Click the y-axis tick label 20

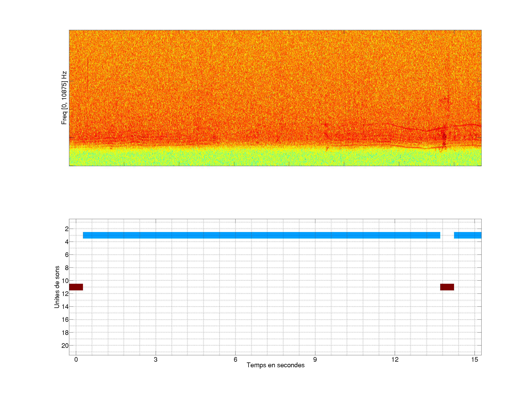[x=65, y=346]
